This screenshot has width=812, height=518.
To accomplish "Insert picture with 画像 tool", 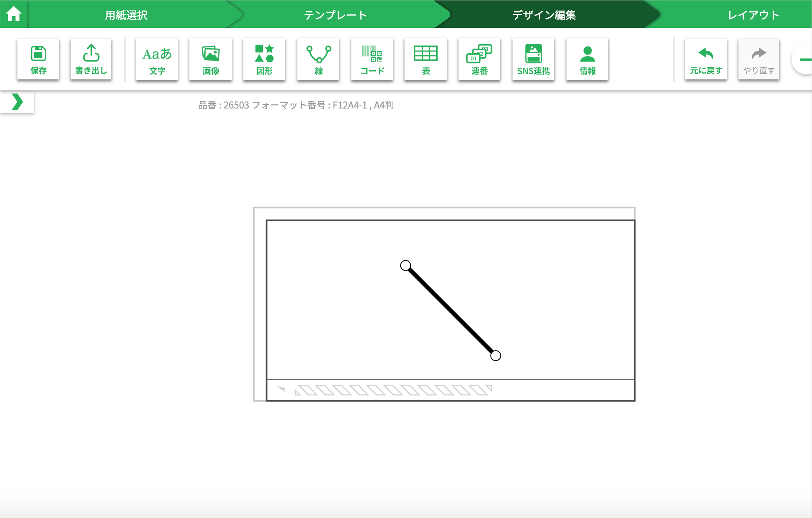I will click(x=211, y=59).
